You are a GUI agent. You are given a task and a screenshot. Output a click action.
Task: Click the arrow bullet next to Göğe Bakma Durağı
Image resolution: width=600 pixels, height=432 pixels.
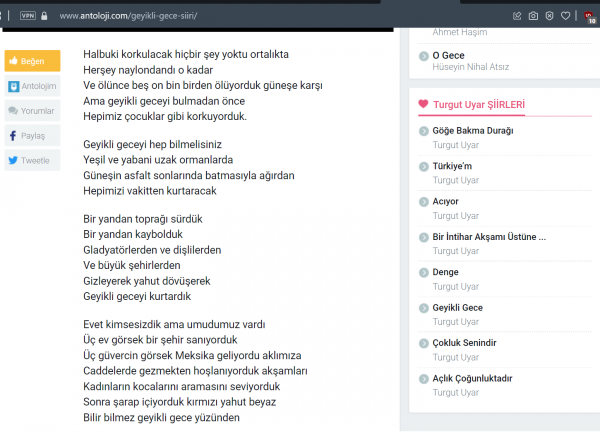424,131
